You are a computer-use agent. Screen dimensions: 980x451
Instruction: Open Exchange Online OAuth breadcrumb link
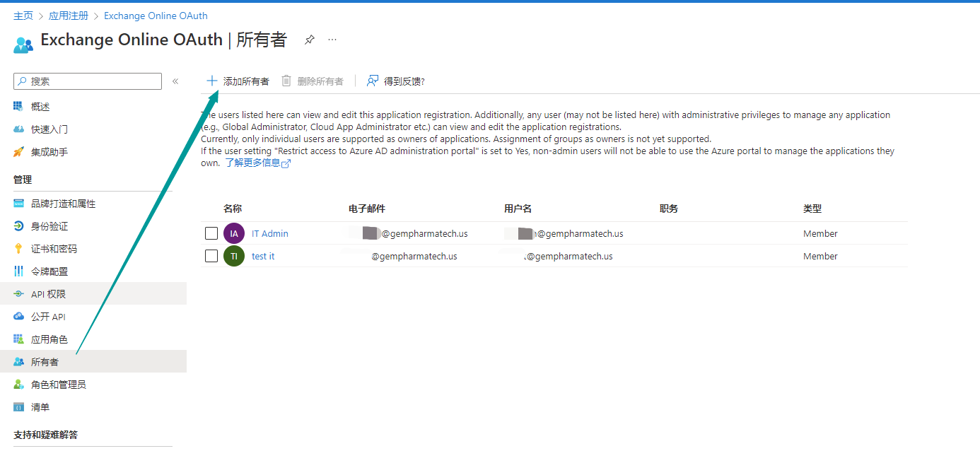point(156,16)
